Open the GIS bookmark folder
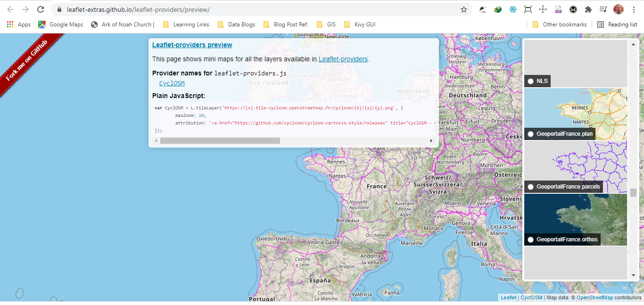 coord(326,25)
